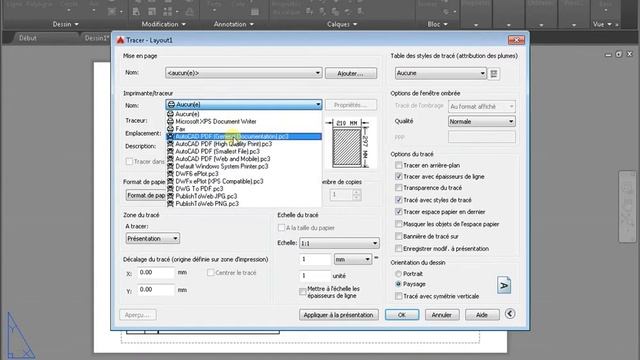Click Appliquer à la présentation
The width and height of the screenshot is (640, 360).
click(x=338, y=315)
